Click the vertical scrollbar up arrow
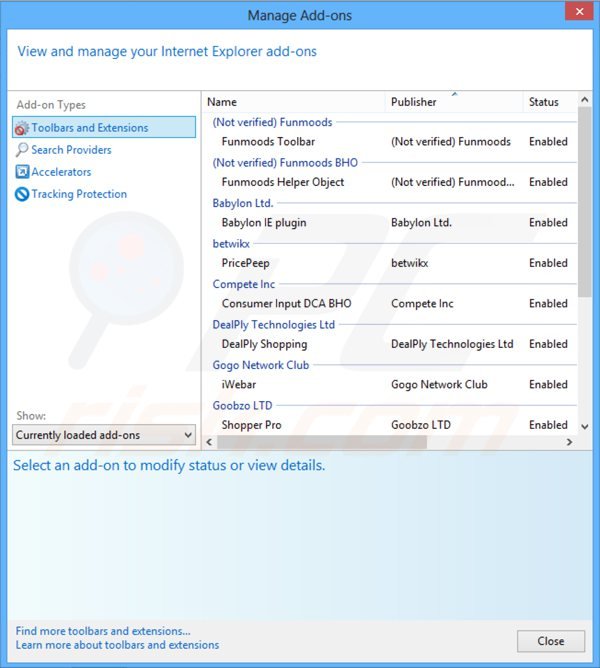600x668 pixels. pyautogui.click(x=585, y=100)
